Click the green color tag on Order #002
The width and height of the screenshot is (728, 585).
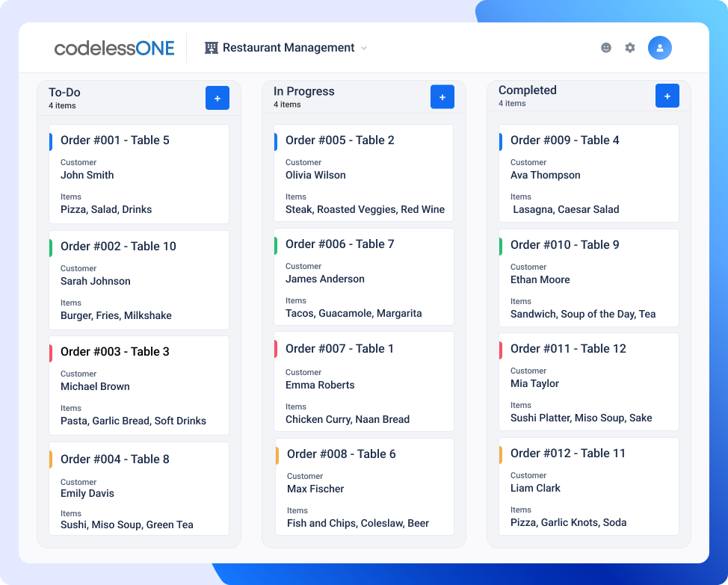(x=51, y=248)
